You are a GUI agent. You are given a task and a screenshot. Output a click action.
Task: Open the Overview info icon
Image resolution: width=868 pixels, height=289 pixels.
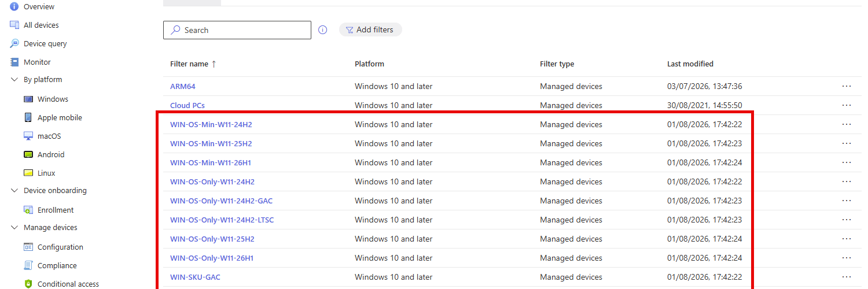click(x=14, y=6)
